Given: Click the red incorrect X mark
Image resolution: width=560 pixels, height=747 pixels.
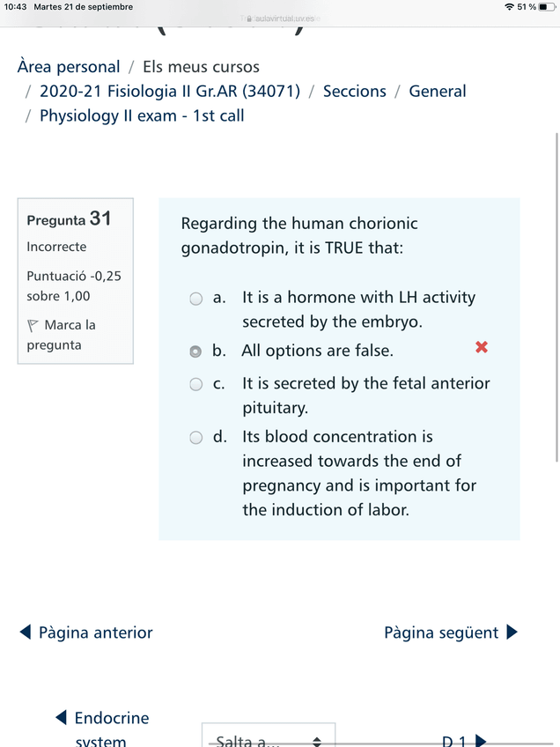Looking at the screenshot, I should tap(482, 347).
